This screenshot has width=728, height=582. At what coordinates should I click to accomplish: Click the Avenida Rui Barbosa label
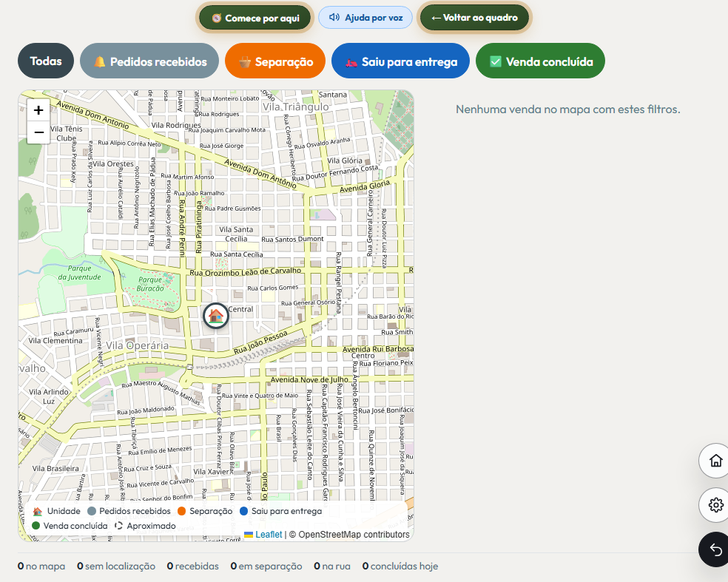point(378,349)
